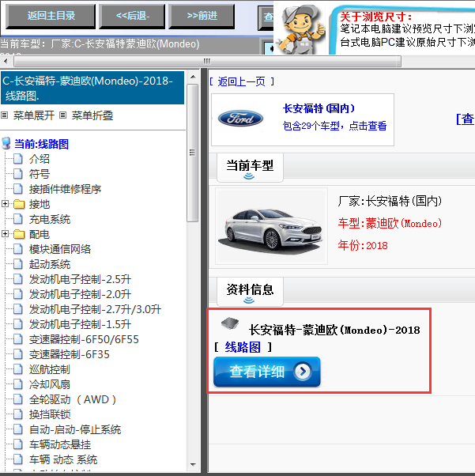The height and width of the screenshot is (476, 475).
Task: Click tree panel scroll-up arrow
Action: click(x=193, y=77)
